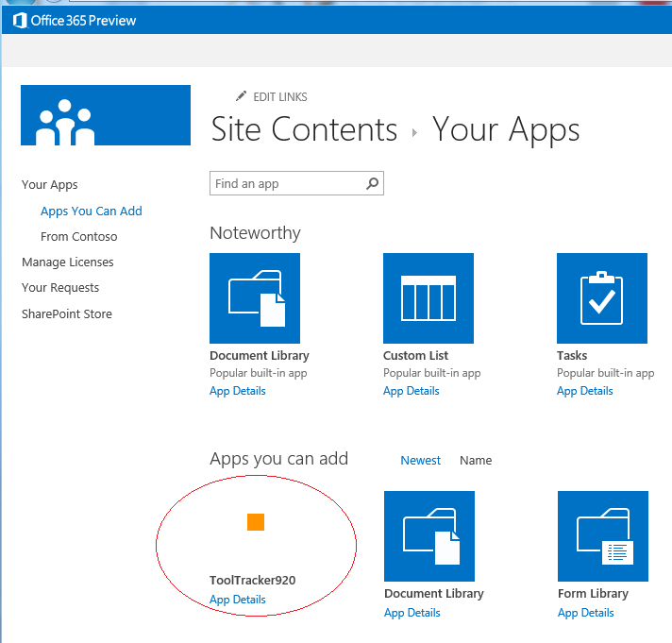Open From Contoso in sidebar
This screenshot has height=643, width=672.
[x=79, y=236]
